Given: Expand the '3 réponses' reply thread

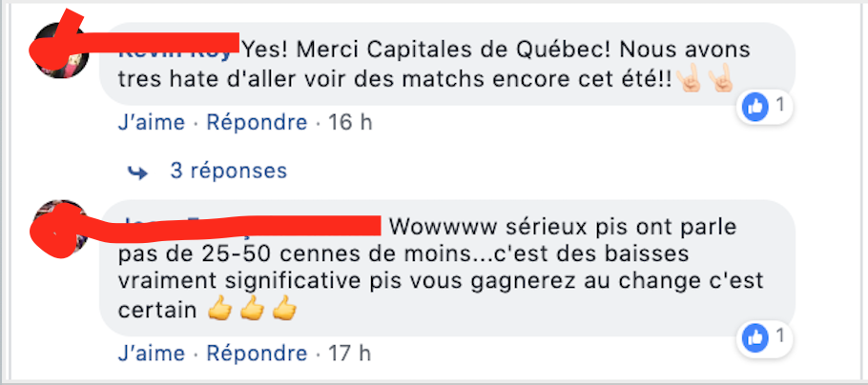Looking at the screenshot, I should (x=228, y=172).
